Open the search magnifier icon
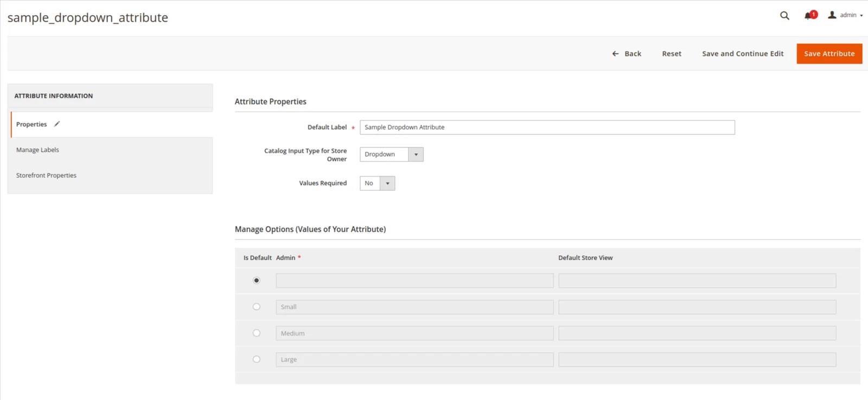This screenshot has height=400, width=868. click(x=784, y=16)
